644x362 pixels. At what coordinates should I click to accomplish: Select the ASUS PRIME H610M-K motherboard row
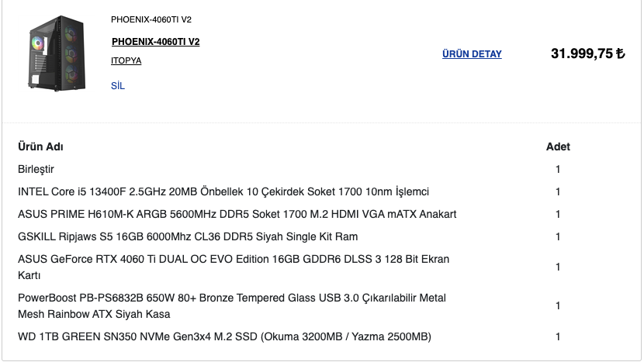pos(237,214)
